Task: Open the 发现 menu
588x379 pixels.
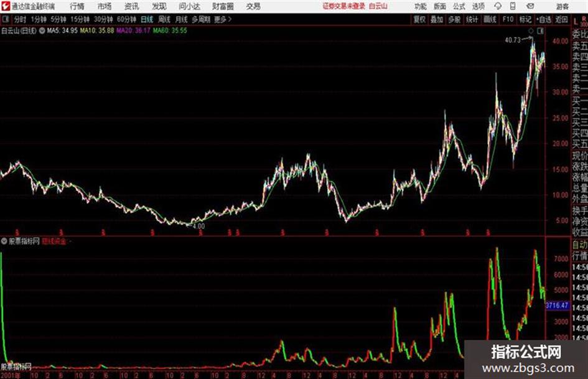Action: (159, 6)
